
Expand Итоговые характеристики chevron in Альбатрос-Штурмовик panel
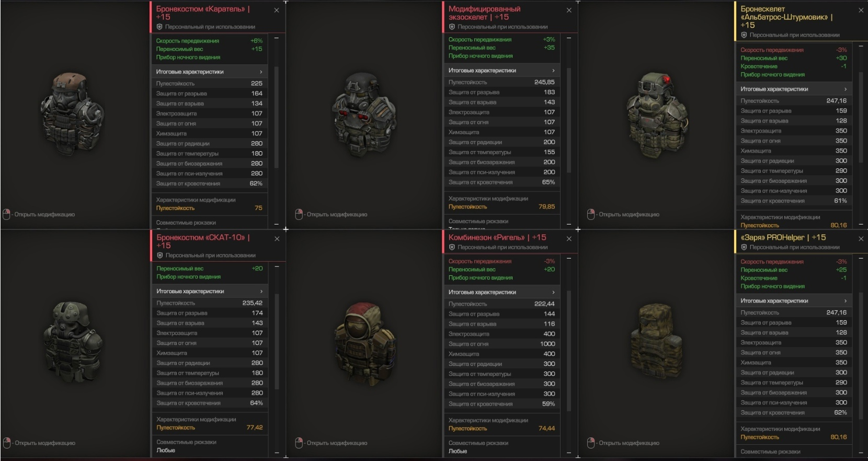coord(845,89)
